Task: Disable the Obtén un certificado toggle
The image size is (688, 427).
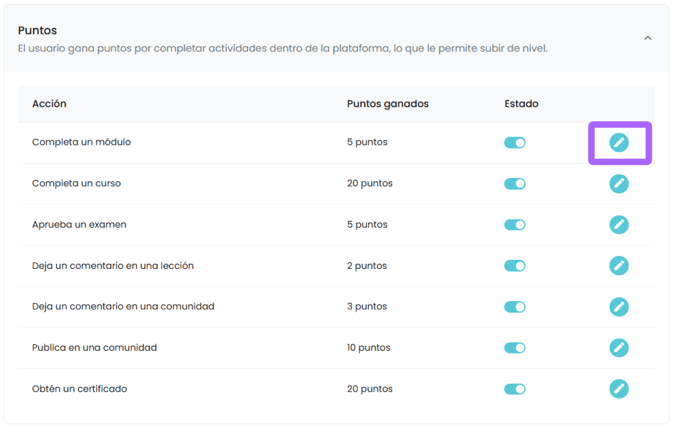Action: point(515,389)
